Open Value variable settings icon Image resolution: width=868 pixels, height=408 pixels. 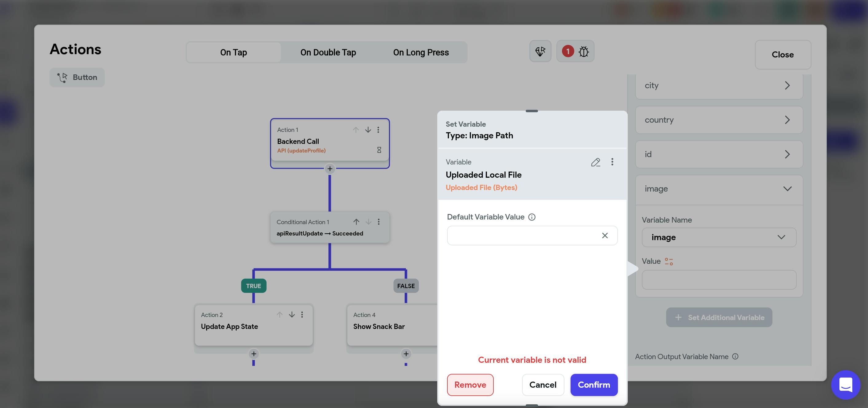click(669, 261)
